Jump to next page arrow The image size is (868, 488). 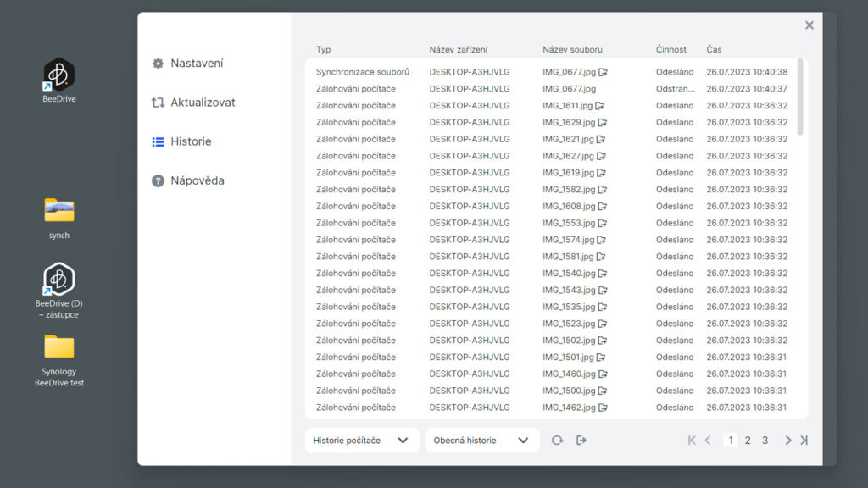[x=788, y=441]
